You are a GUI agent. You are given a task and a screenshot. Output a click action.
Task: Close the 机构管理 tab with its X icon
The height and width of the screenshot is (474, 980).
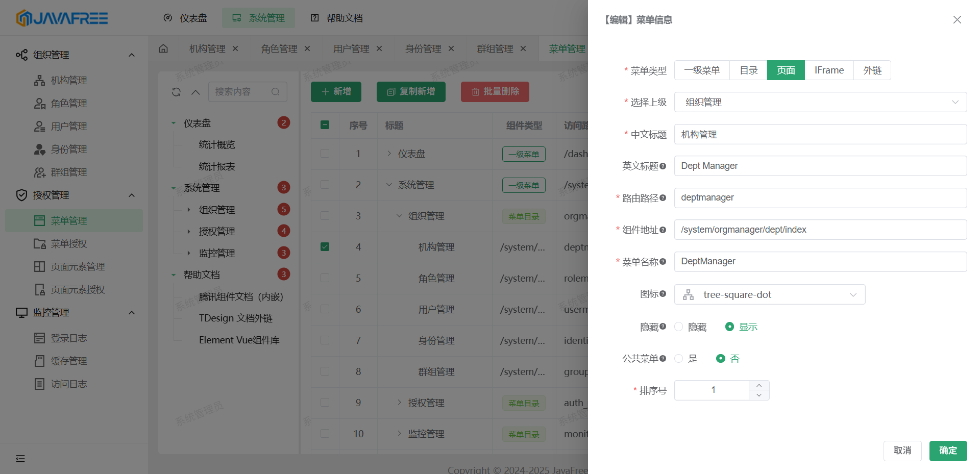(235, 48)
